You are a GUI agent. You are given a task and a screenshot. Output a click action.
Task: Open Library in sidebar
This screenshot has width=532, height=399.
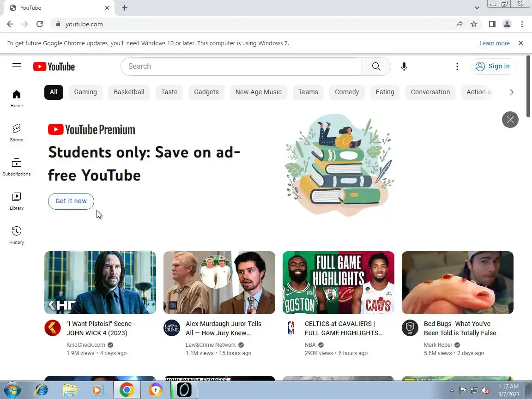click(17, 201)
